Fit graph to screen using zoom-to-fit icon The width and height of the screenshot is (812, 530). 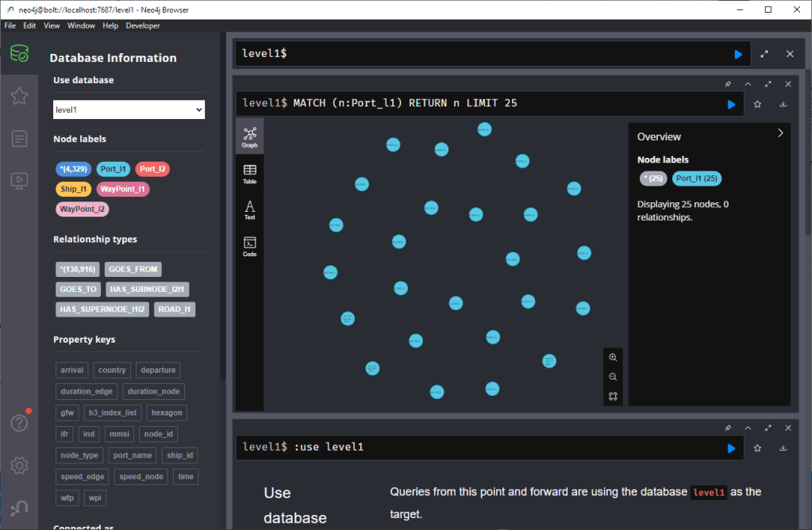point(613,397)
